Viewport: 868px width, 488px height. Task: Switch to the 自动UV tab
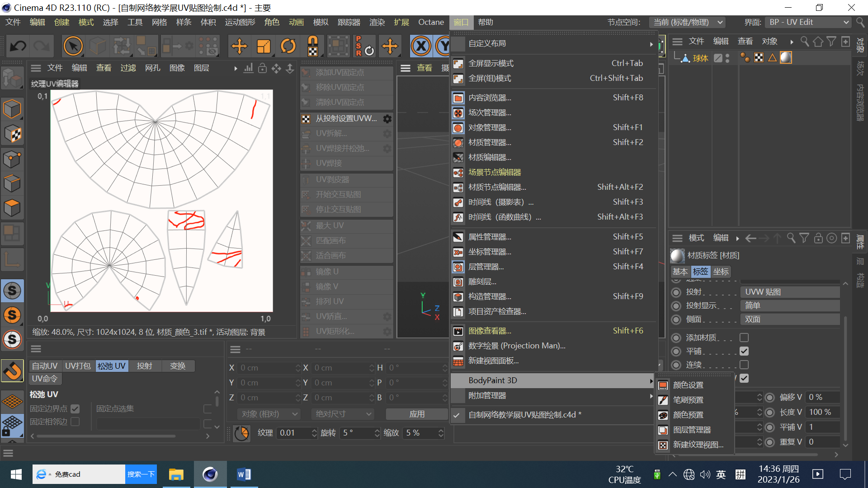(x=45, y=366)
